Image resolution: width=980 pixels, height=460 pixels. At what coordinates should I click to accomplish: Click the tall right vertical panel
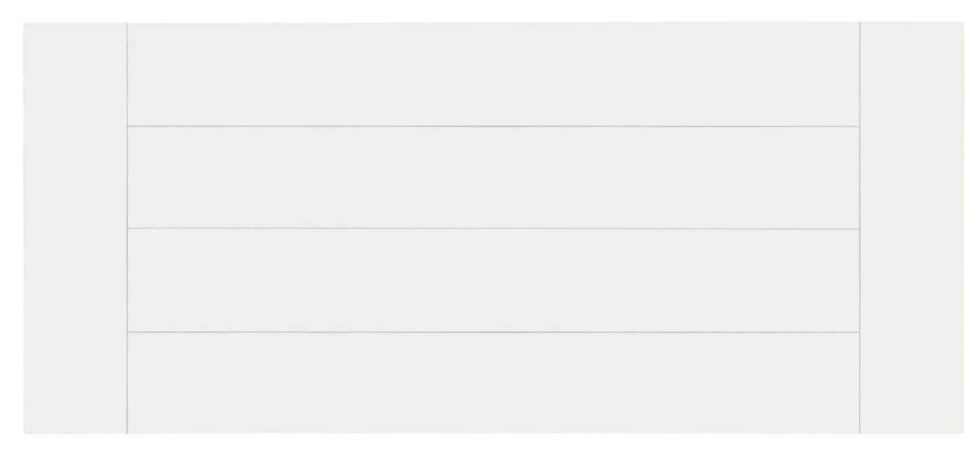click(911, 228)
